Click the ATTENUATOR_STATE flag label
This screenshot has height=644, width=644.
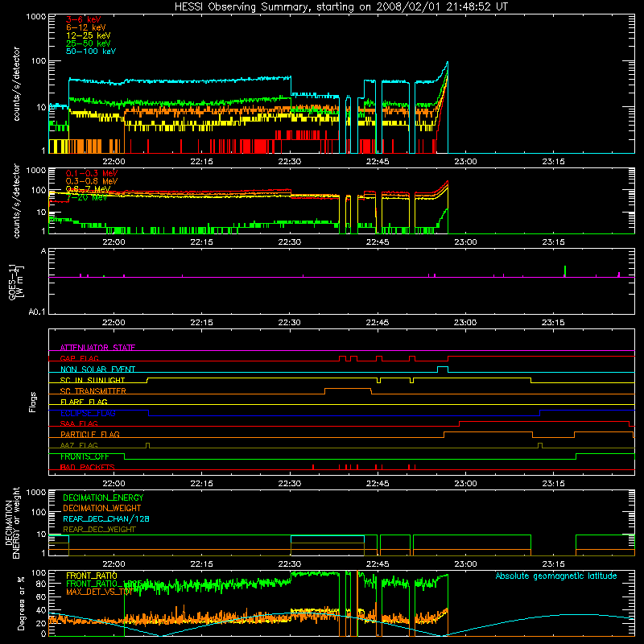point(97,348)
